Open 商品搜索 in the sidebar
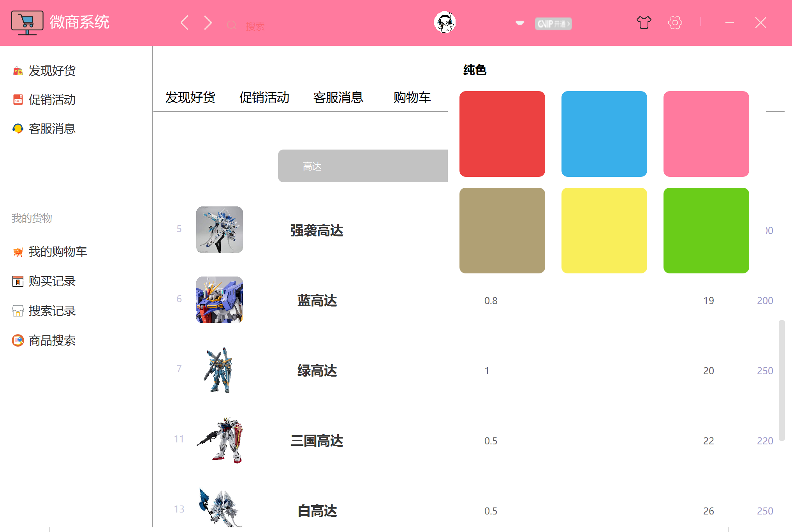The height and width of the screenshot is (532, 792). 52,340
